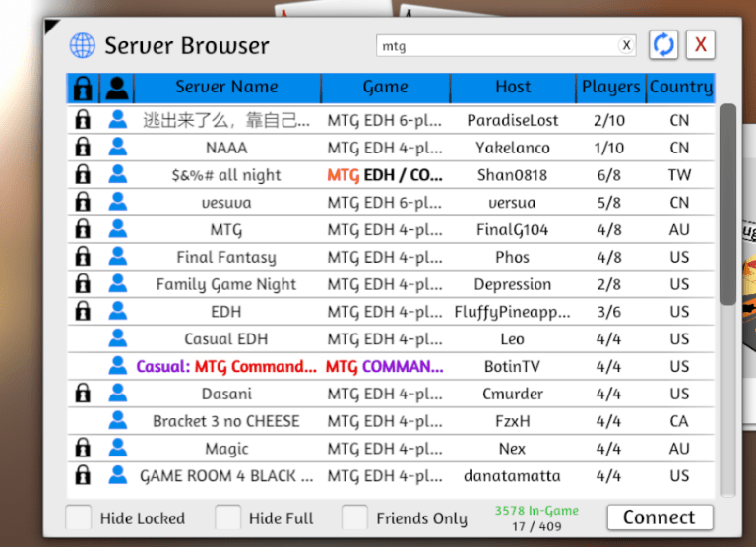Select the Casual EDH server
Image resolution: width=756 pixels, height=547 pixels.
pyautogui.click(x=226, y=339)
